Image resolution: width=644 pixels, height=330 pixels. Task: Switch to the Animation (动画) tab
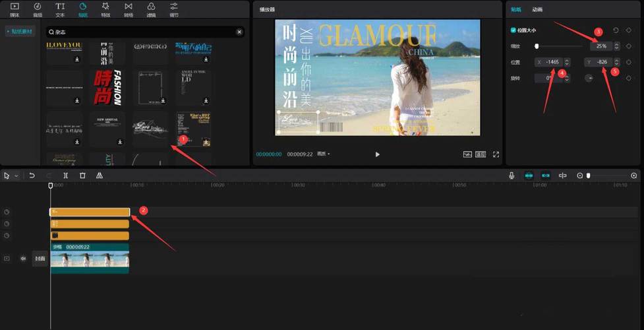coord(537,9)
